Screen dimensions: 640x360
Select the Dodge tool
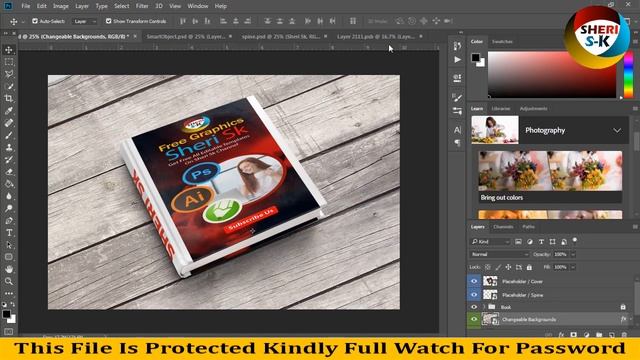coord(9,209)
